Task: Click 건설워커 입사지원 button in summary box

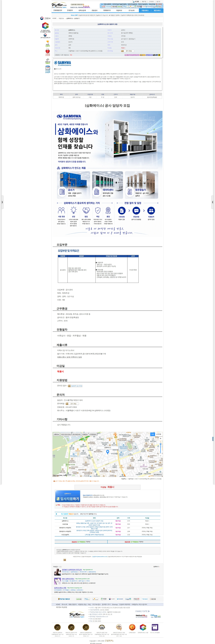Action: (x=132, y=55)
